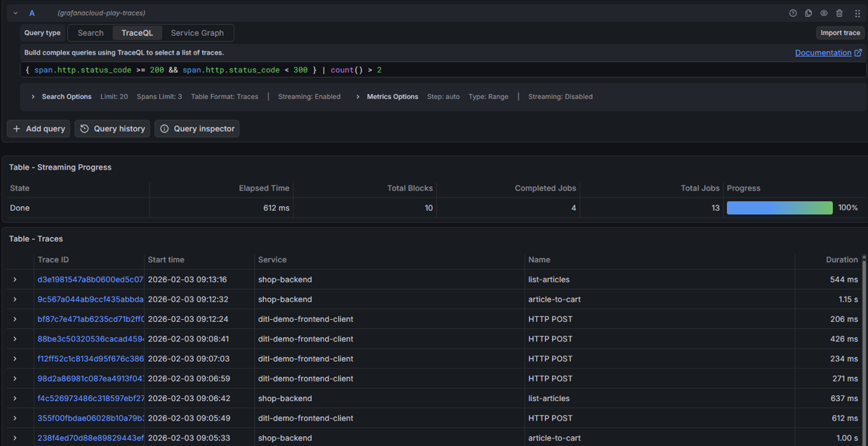Click the drag handle dots icon
The image size is (868, 446).
tap(857, 13)
